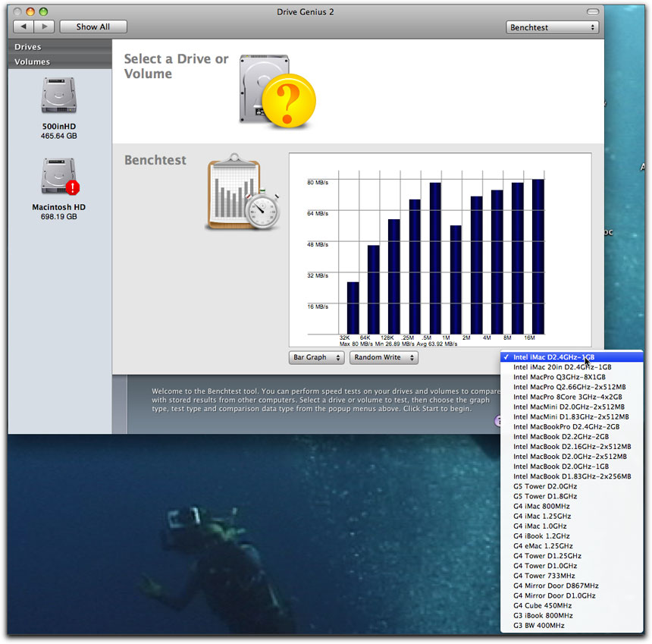Choose G4 Mirror Door D867MHz

(572, 586)
